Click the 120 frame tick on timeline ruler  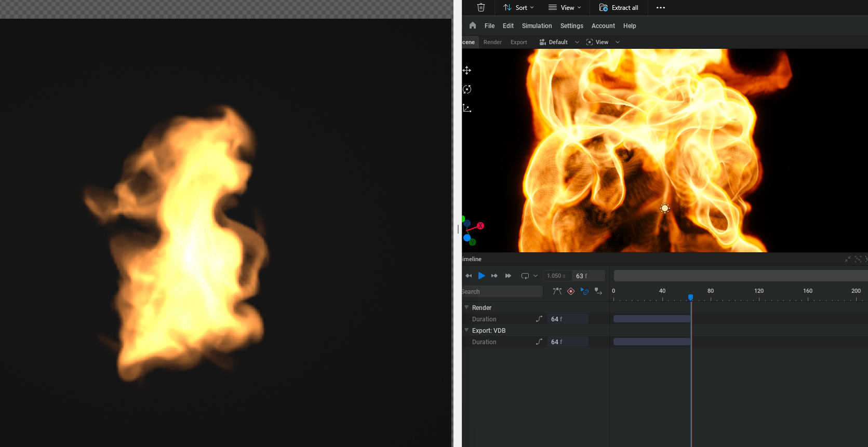pos(759,291)
